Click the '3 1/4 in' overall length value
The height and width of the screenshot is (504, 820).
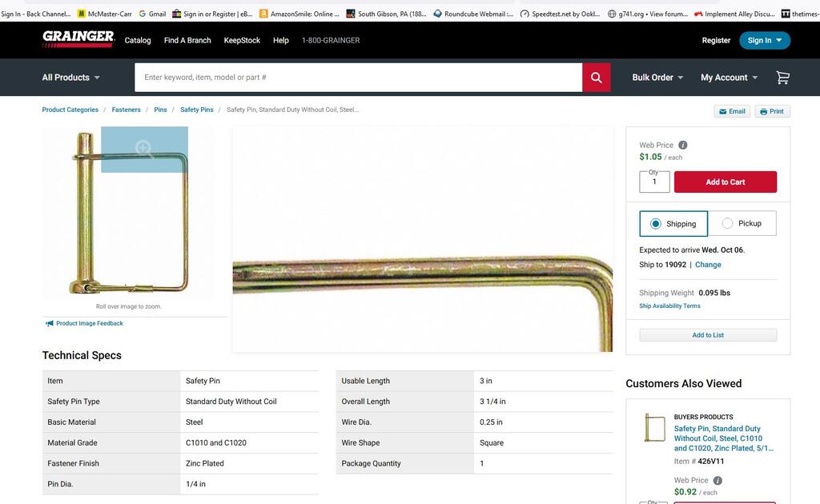click(492, 402)
